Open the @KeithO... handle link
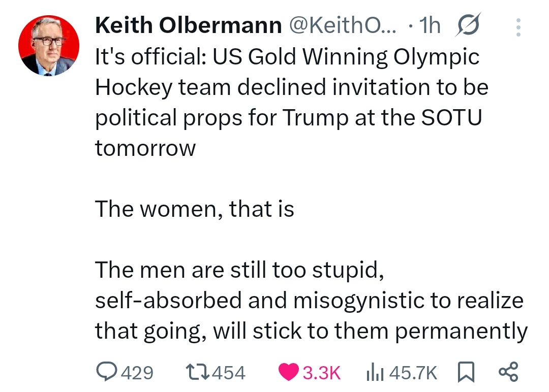This screenshot has height=392, width=549. [x=343, y=25]
